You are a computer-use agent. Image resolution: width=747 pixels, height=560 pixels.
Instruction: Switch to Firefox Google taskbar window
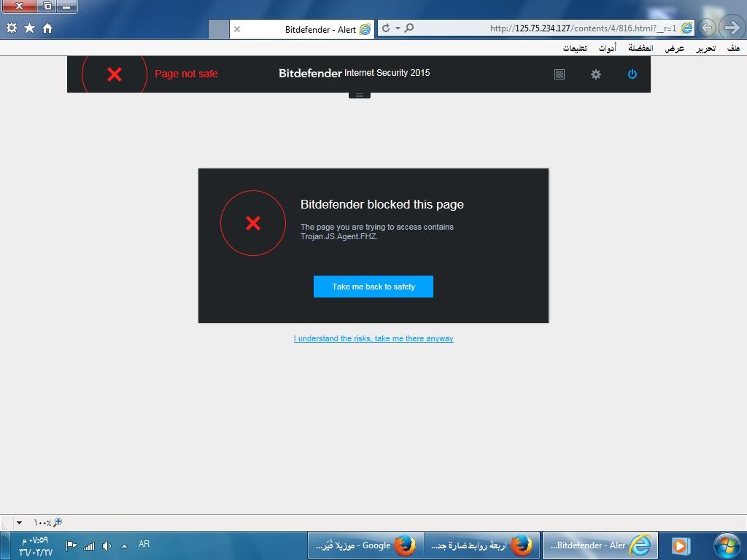365,545
